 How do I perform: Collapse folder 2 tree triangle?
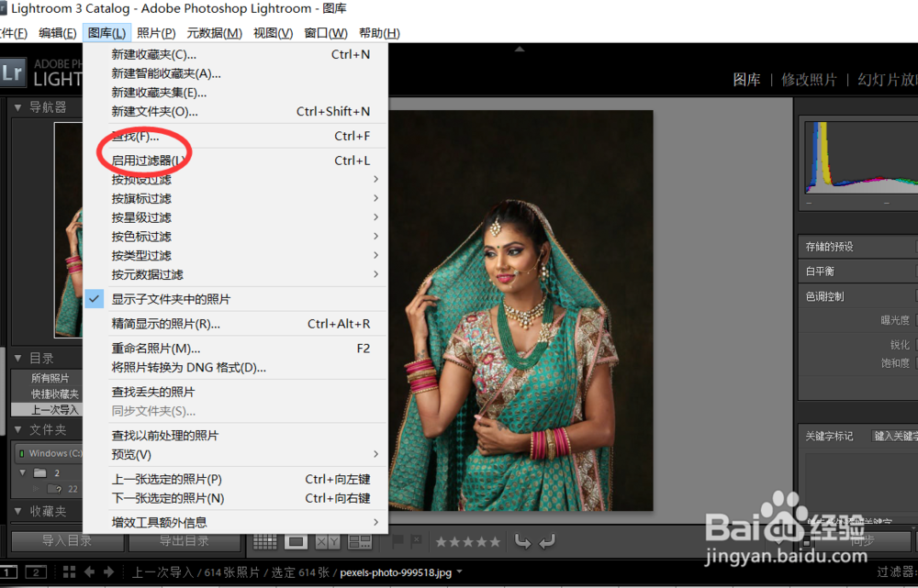pos(23,472)
